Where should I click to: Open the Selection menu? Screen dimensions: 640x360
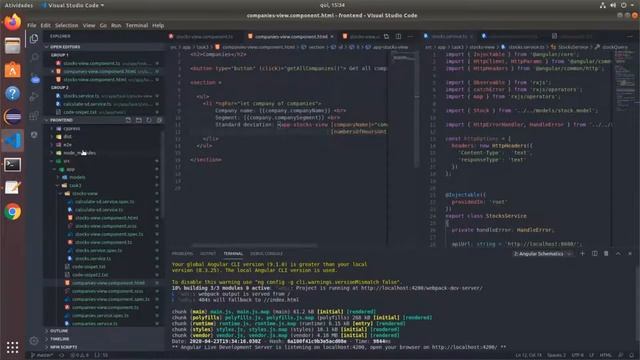point(67,25)
